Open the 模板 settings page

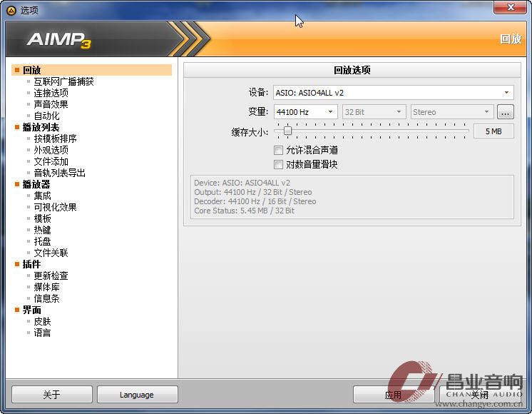[42, 218]
